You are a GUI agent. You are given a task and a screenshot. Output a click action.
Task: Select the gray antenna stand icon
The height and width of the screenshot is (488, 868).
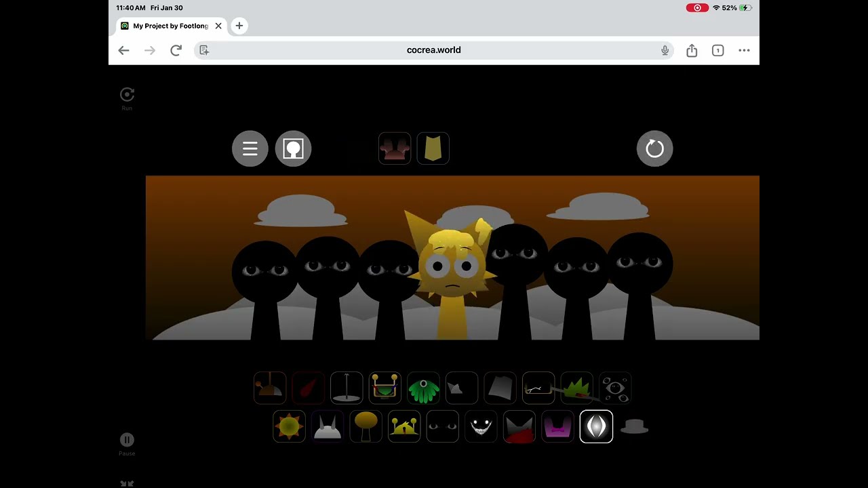click(347, 388)
